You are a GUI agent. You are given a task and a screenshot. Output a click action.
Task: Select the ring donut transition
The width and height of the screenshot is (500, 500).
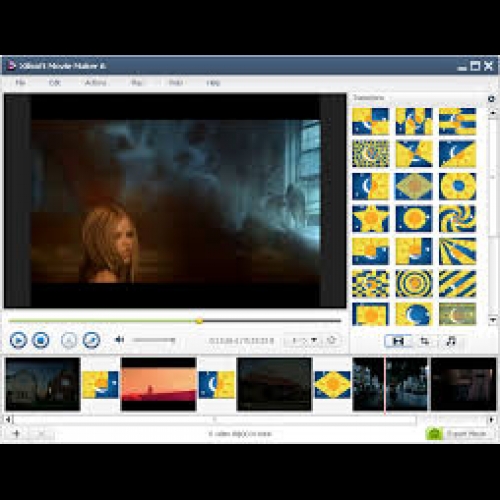[457, 186]
